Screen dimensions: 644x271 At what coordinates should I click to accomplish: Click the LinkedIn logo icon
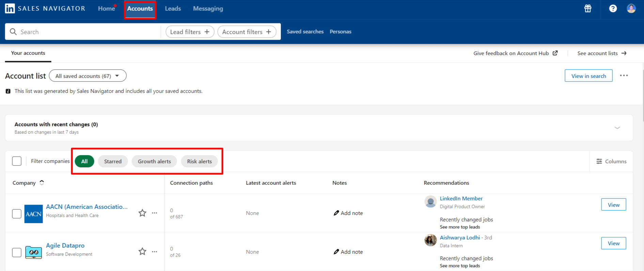tap(10, 9)
